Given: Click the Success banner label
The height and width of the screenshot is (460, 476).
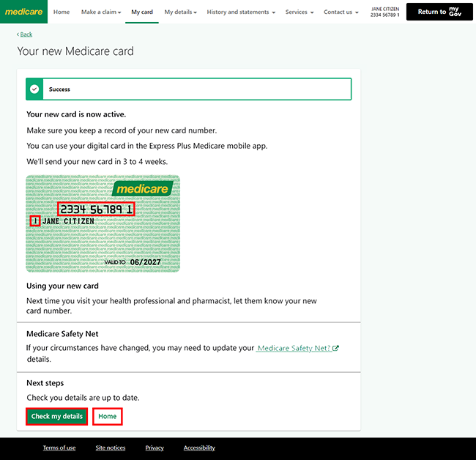Looking at the screenshot, I should (59, 89).
